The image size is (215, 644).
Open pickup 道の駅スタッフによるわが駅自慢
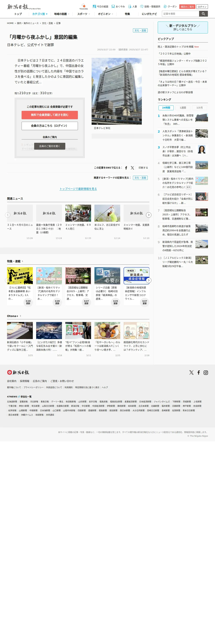tap(175, 92)
